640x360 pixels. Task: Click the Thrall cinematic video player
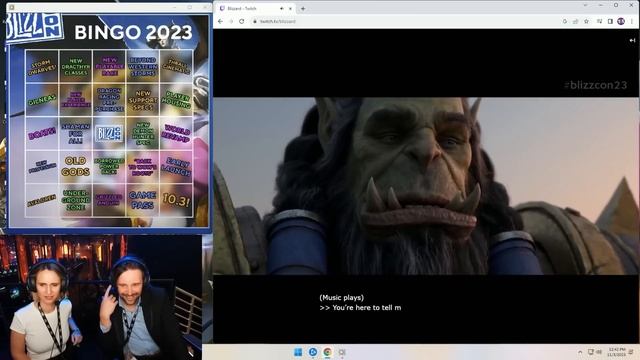point(426,186)
